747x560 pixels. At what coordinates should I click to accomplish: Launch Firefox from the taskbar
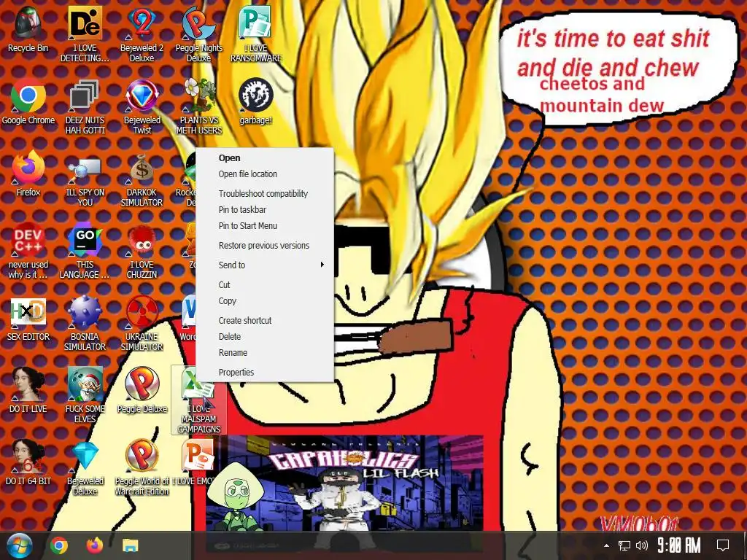coord(95,545)
